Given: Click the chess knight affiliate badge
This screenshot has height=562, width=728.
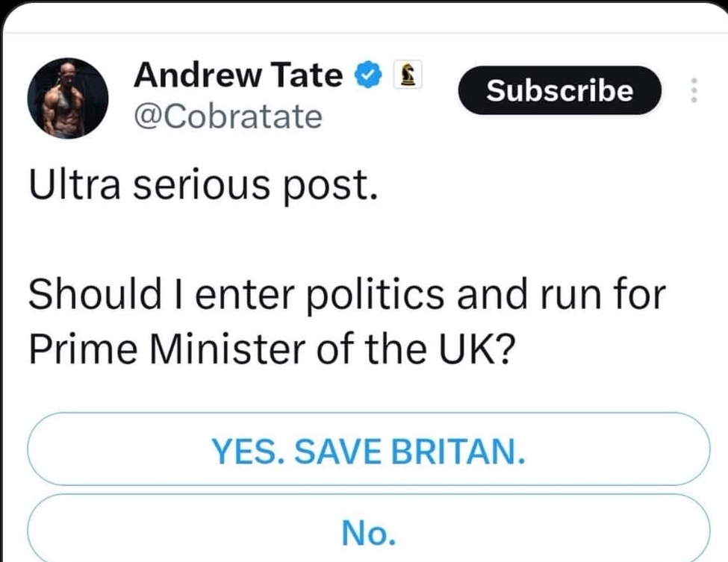Looking at the screenshot, I should coord(408,75).
